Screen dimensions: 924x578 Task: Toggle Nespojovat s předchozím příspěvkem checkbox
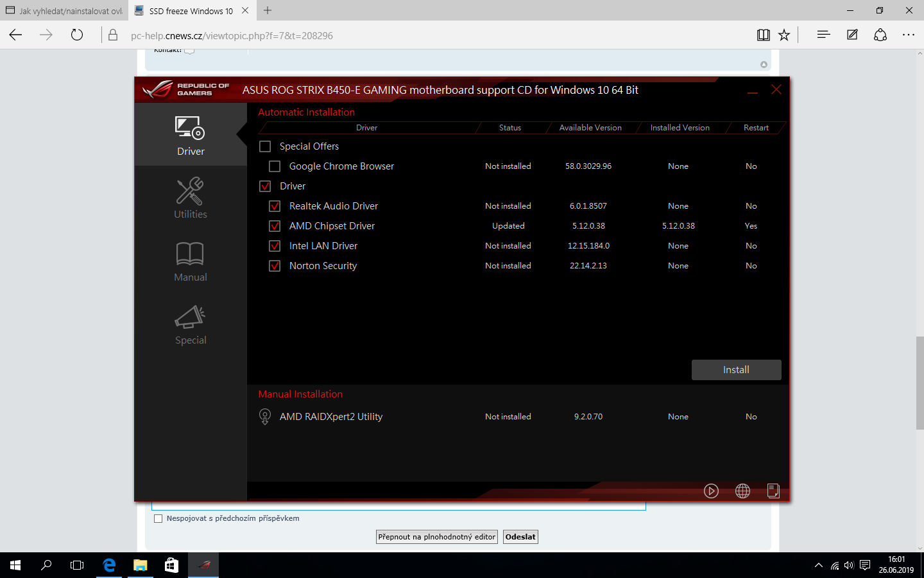pos(158,519)
